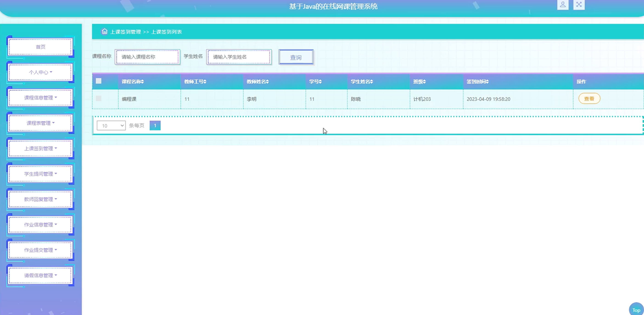This screenshot has height=315, width=644.
Task: Click 上课签到管理 breadcrumb link
Action: point(126,32)
